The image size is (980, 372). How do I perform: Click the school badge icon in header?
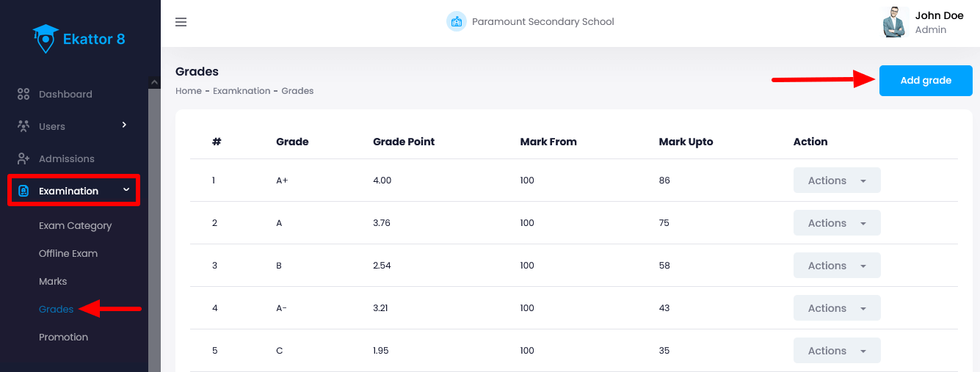(x=457, y=21)
